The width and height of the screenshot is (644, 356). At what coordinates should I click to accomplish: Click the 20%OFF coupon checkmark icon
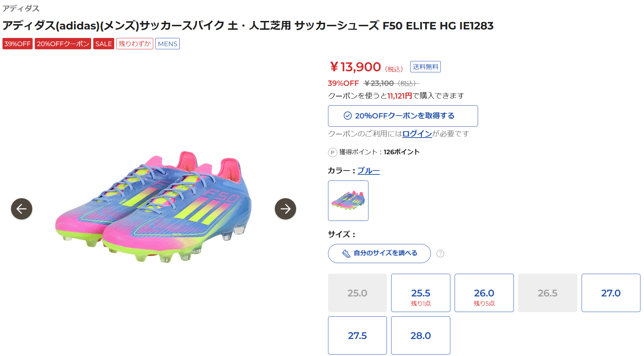coord(348,116)
